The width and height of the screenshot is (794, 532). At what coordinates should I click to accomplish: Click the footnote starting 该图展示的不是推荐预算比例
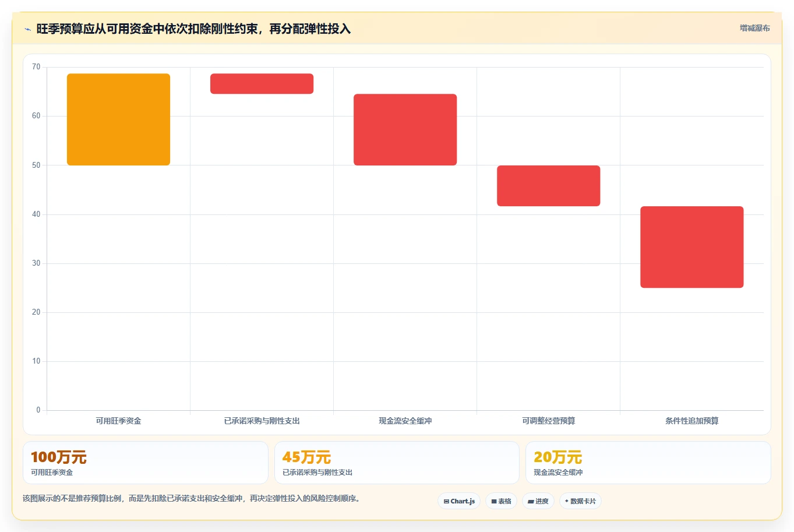click(192, 499)
